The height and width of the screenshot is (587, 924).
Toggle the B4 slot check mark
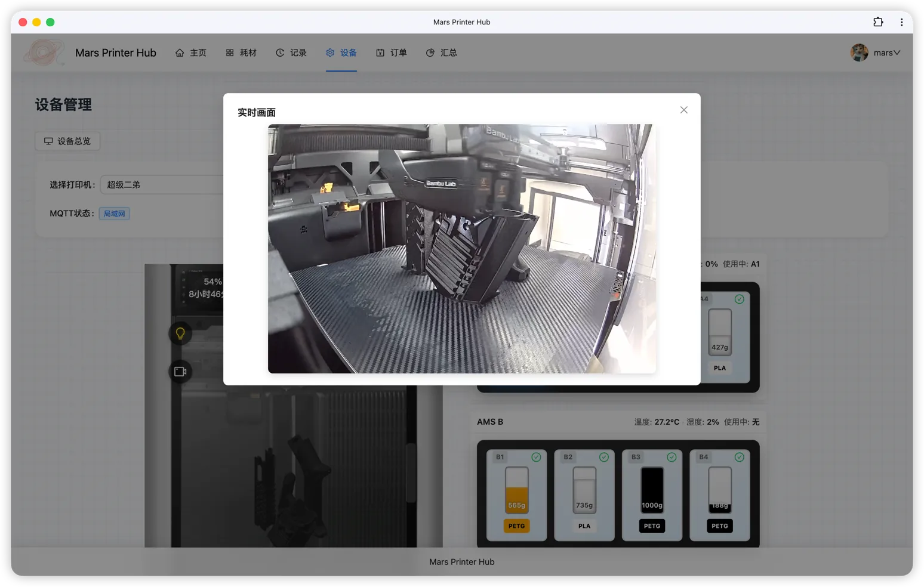739,457
